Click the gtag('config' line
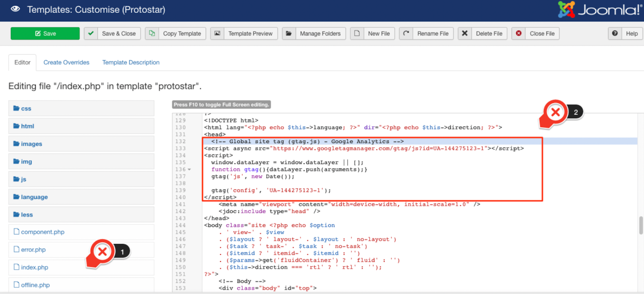 (271, 190)
